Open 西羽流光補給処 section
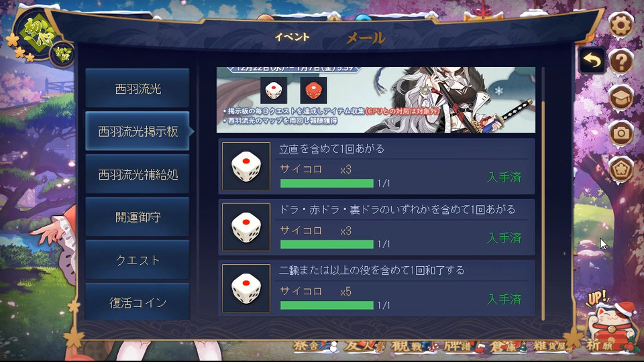Image resolution: width=644 pixels, height=362 pixels. click(x=137, y=174)
